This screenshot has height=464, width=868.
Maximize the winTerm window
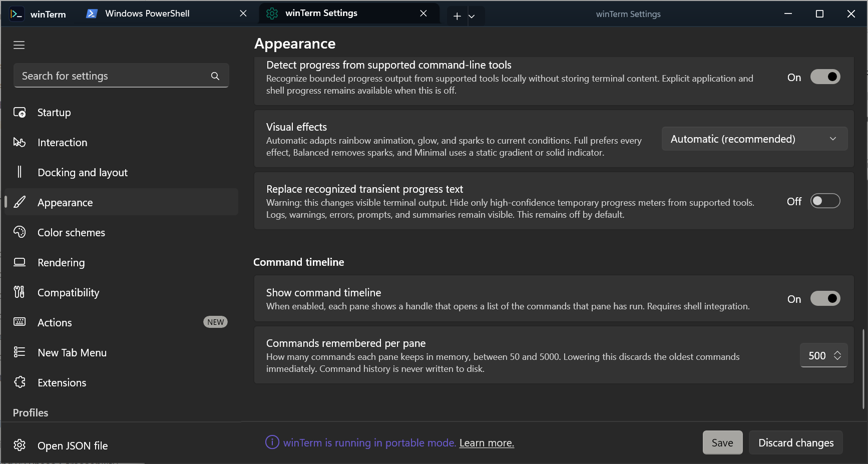(x=819, y=14)
